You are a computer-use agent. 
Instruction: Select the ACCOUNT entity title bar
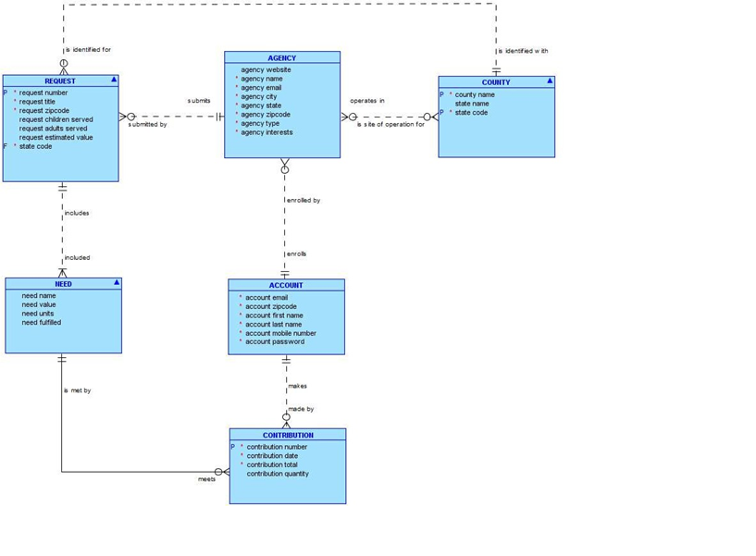pos(286,285)
